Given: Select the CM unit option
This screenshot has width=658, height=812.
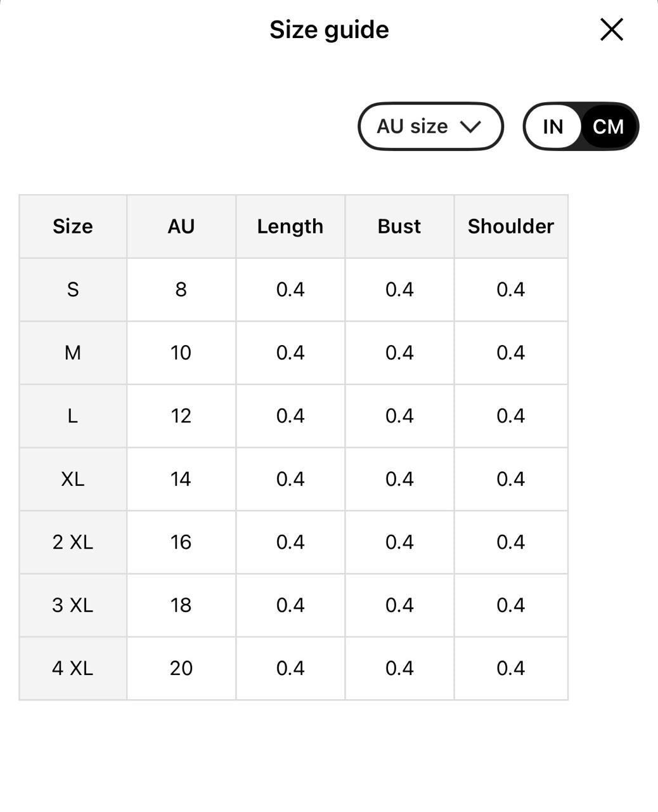Looking at the screenshot, I should coord(608,126).
